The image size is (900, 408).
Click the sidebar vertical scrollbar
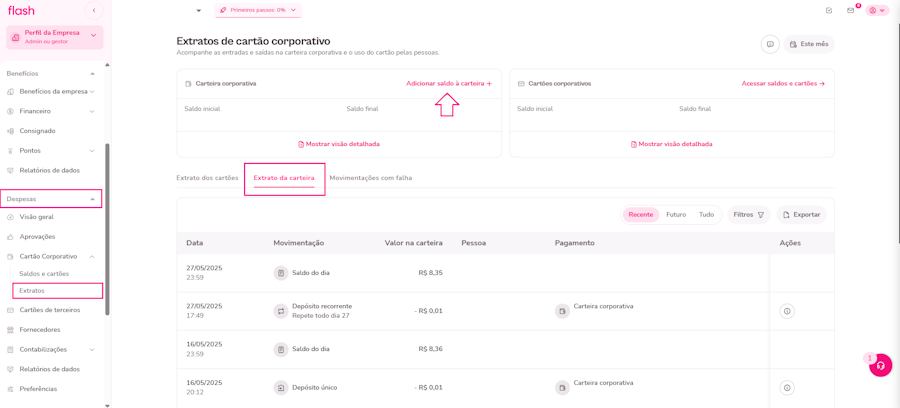point(107,230)
